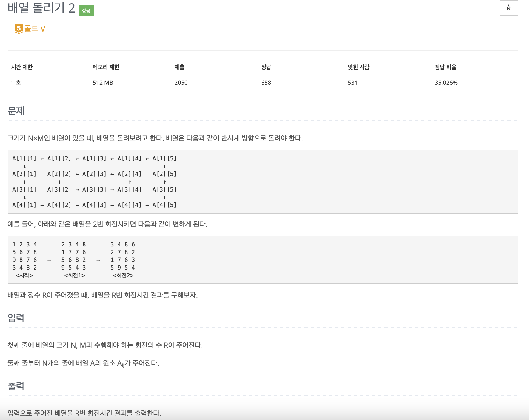Click the 35.026% acceptance rate value
The width and height of the screenshot is (529, 420).
pyautogui.click(x=447, y=83)
